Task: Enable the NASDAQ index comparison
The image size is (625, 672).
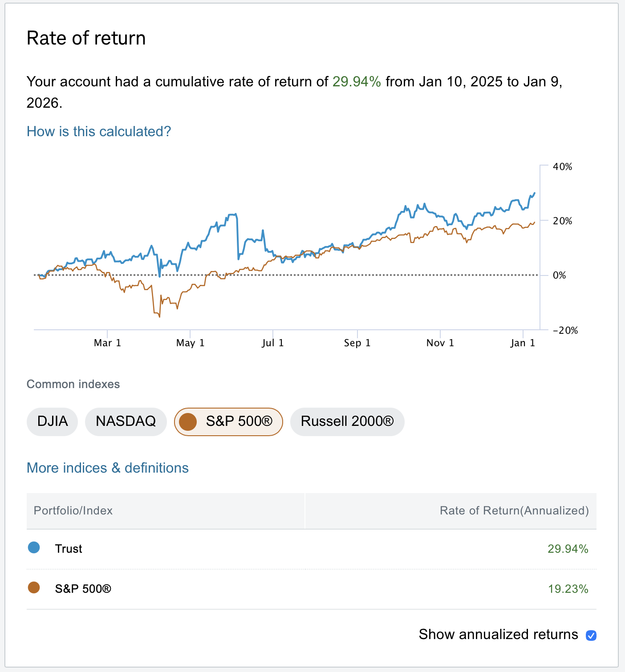Action: coord(126,421)
